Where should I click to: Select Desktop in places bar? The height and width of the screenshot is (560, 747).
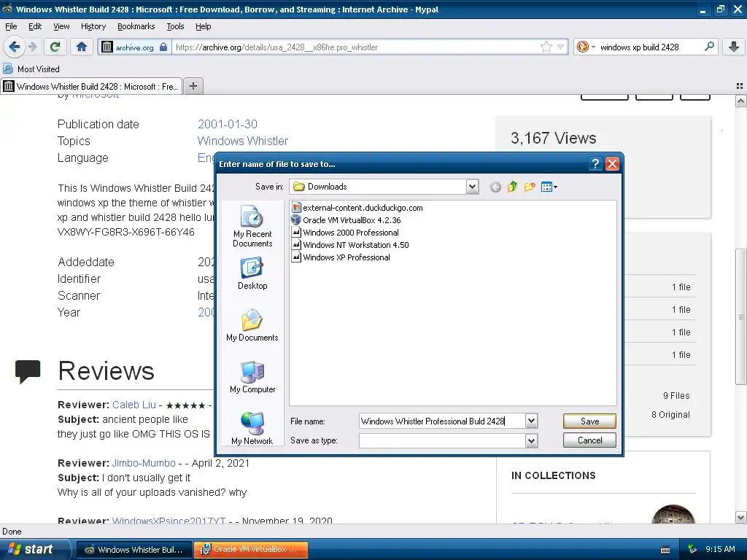252,274
